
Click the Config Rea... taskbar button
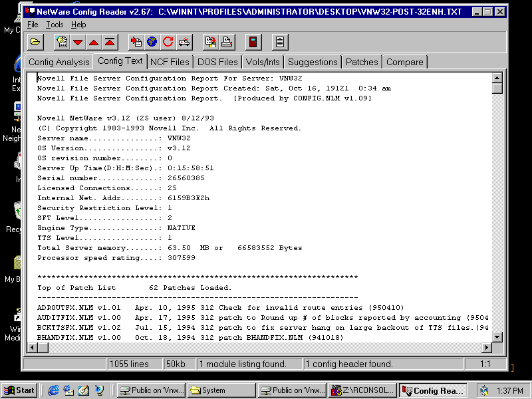433,390
